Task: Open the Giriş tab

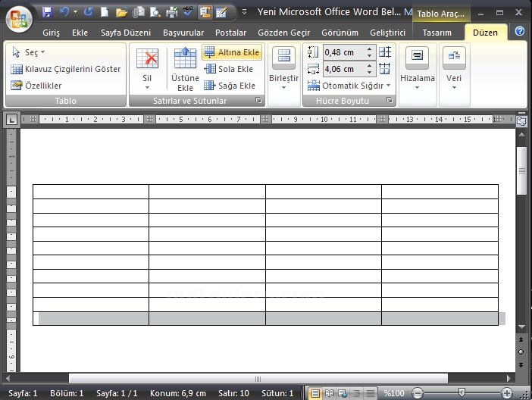Action: pyautogui.click(x=51, y=33)
